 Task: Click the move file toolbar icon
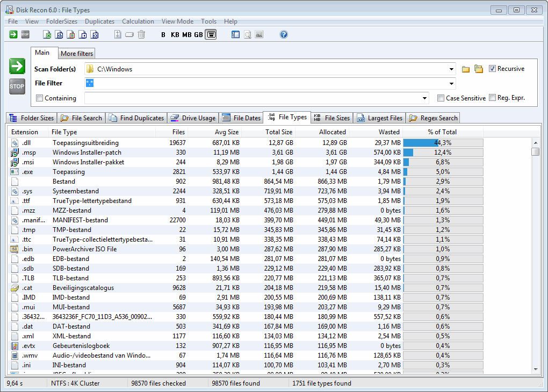(x=118, y=34)
